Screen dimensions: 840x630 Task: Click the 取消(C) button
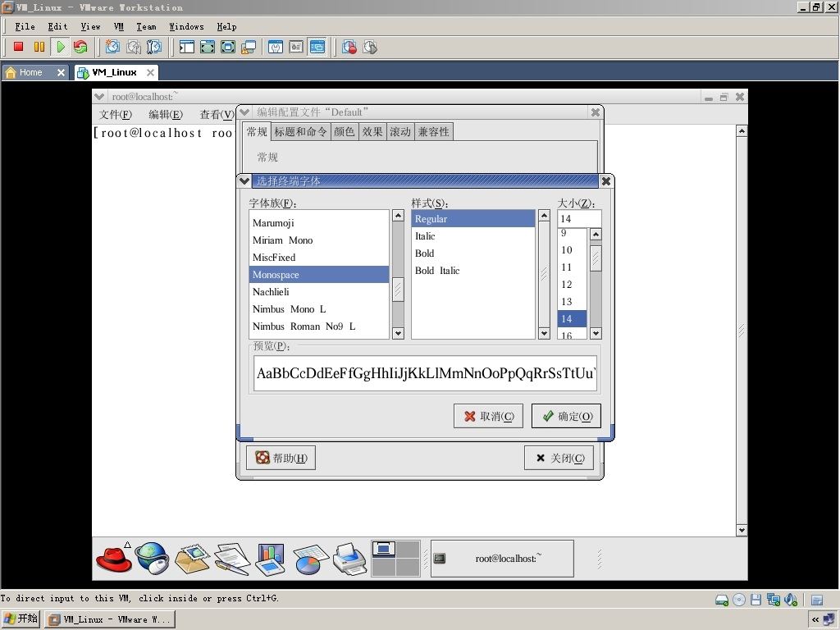tap(489, 416)
